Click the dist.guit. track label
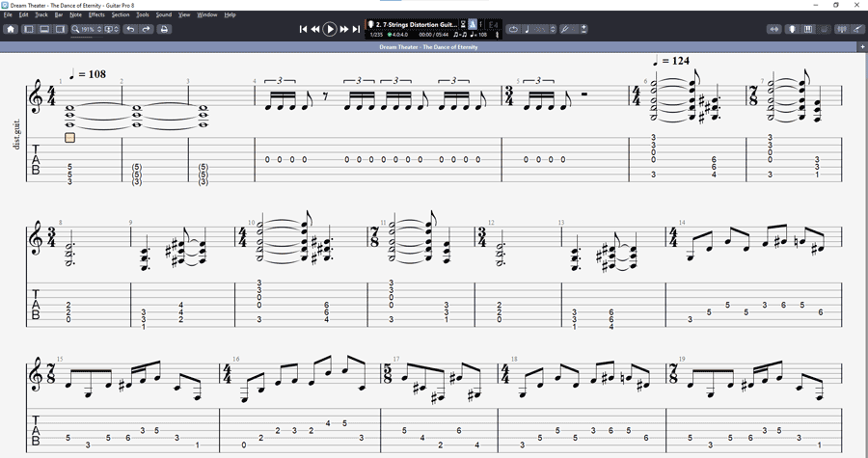This screenshot has width=868, height=458. click(16, 134)
